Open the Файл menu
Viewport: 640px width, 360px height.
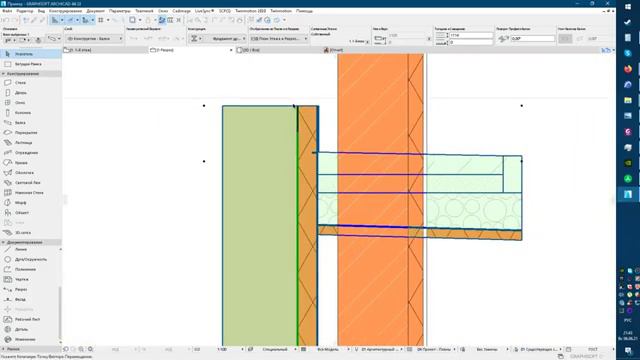point(7,11)
